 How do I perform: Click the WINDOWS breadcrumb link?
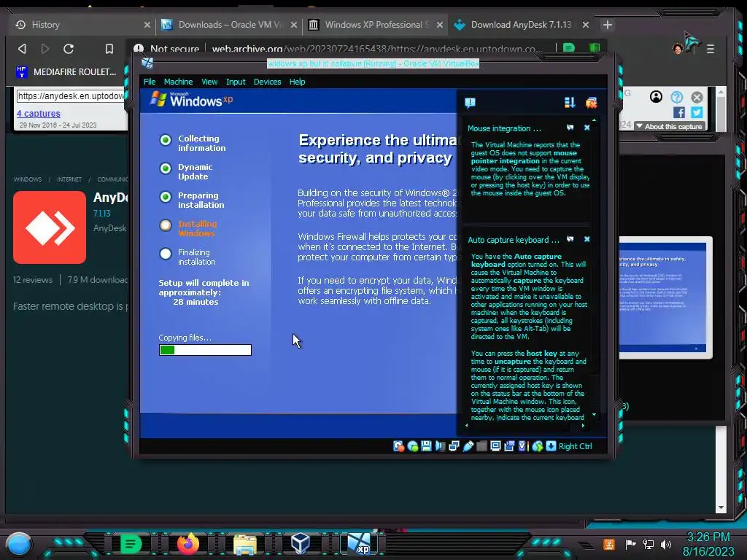click(28, 179)
